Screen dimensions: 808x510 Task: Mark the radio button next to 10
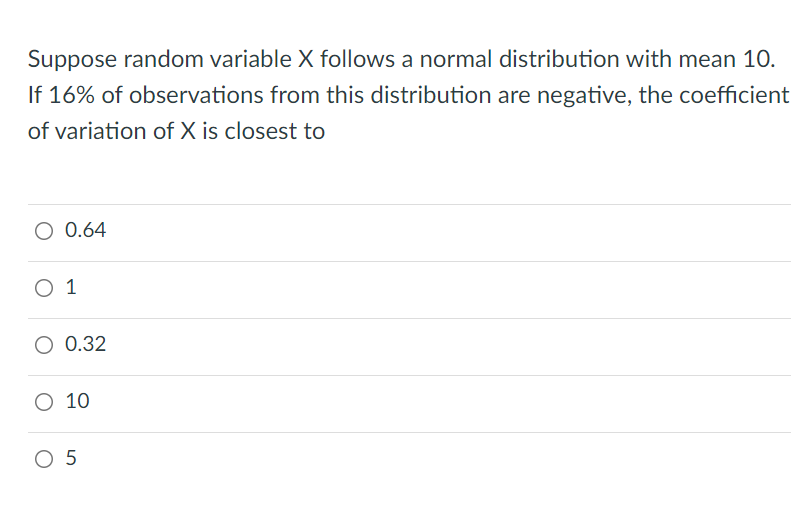coord(44,402)
